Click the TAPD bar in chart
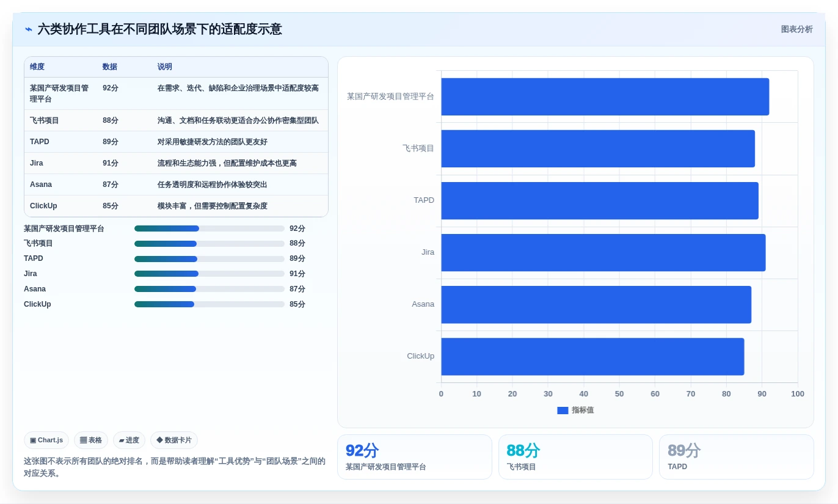Viewport: 838px width, 504px height. [600, 200]
